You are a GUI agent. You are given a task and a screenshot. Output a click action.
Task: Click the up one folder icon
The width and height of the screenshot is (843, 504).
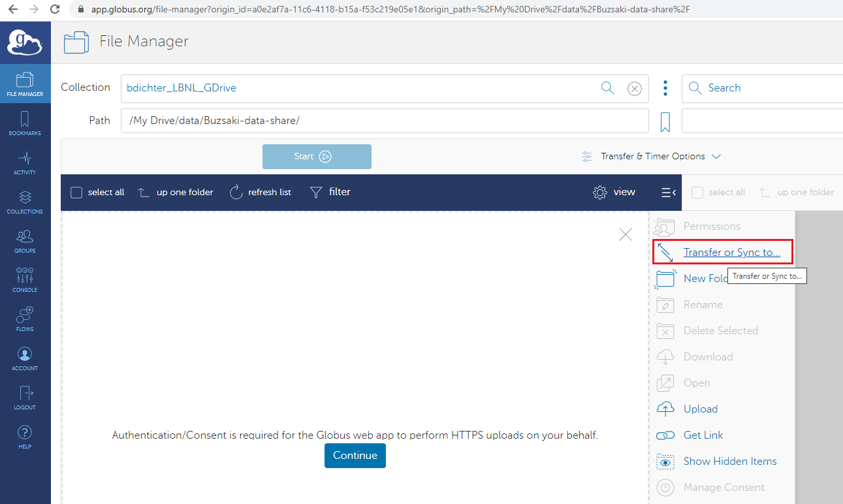point(144,193)
